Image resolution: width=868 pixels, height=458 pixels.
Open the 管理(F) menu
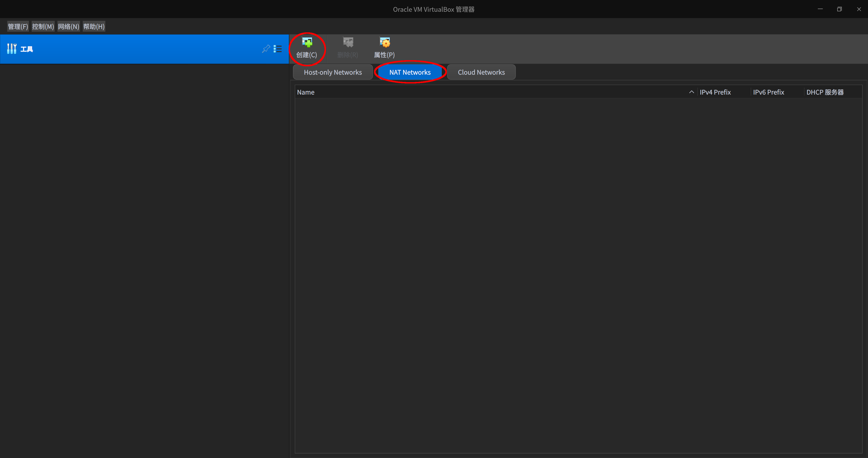(18, 26)
